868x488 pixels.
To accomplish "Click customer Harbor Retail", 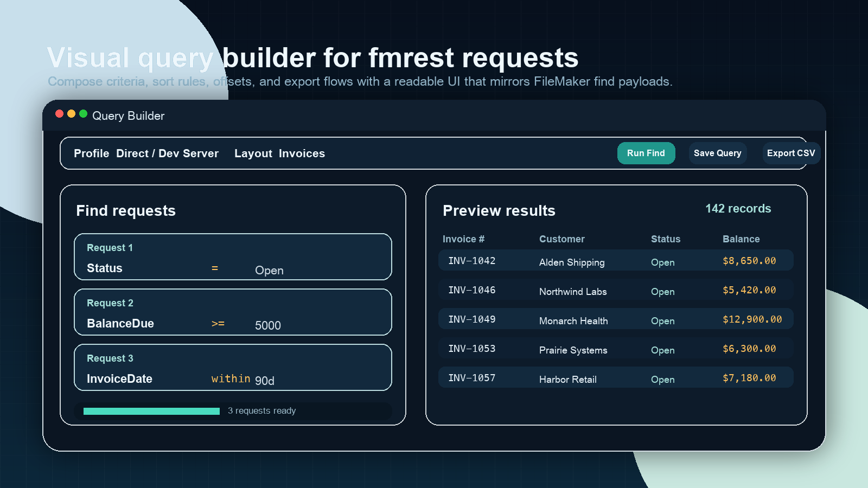I will pyautogui.click(x=568, y=380).
